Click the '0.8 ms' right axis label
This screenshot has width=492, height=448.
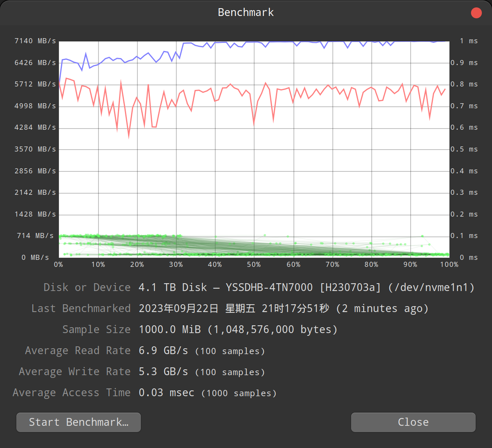(x=464, y=84)
